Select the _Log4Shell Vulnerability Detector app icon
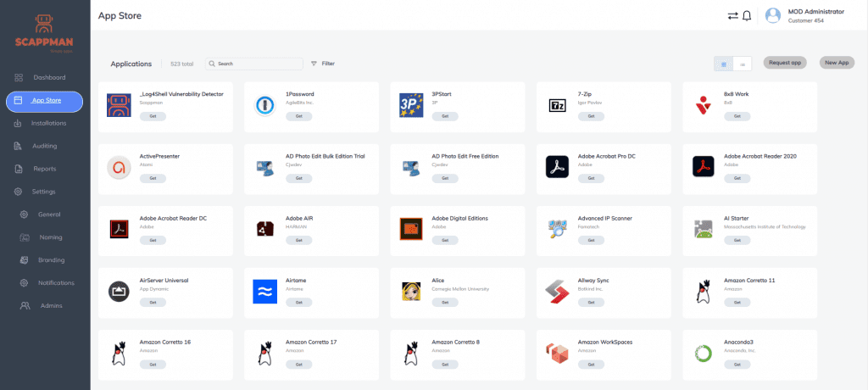 (119, 105)
